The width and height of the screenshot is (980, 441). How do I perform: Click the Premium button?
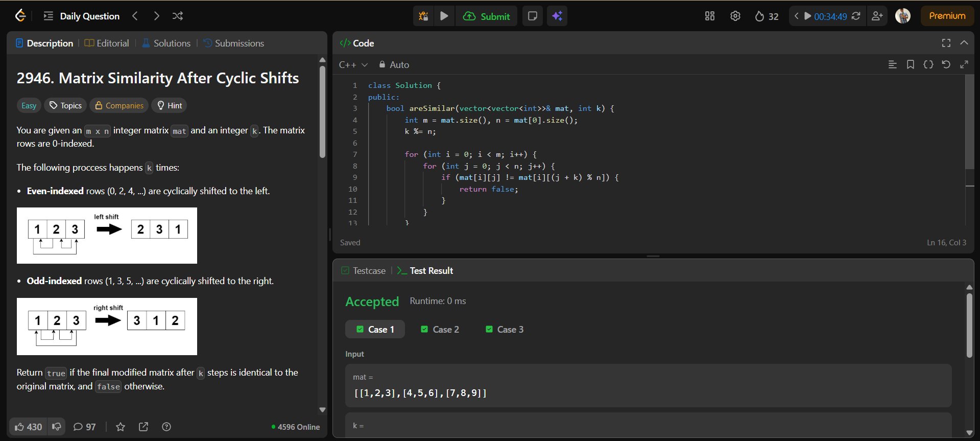tap(947, 16)
